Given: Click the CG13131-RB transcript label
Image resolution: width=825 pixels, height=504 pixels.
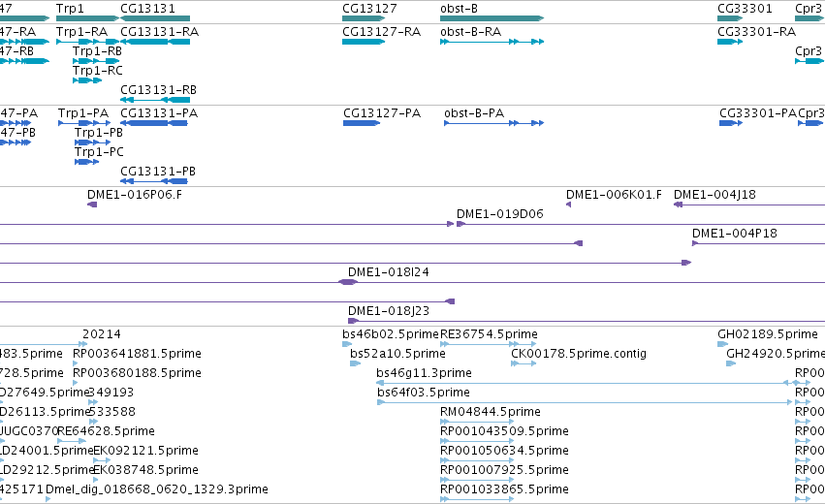Looking at the screenshot, I should point(158,90).
